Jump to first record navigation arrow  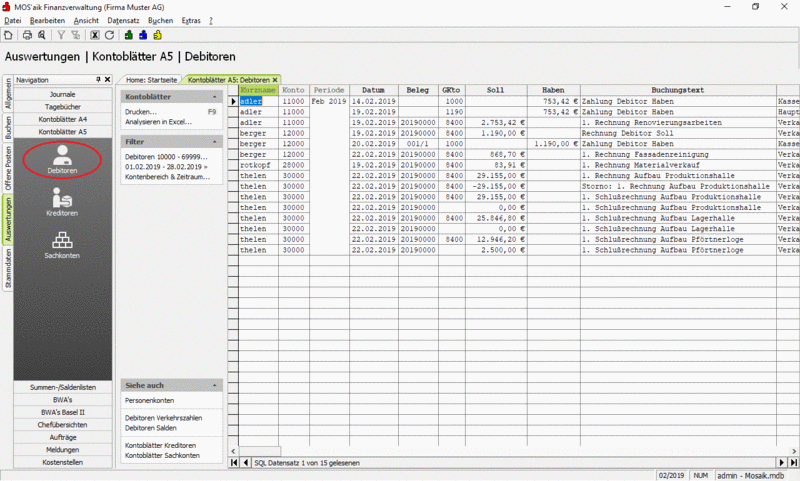[x=234, y=463]
